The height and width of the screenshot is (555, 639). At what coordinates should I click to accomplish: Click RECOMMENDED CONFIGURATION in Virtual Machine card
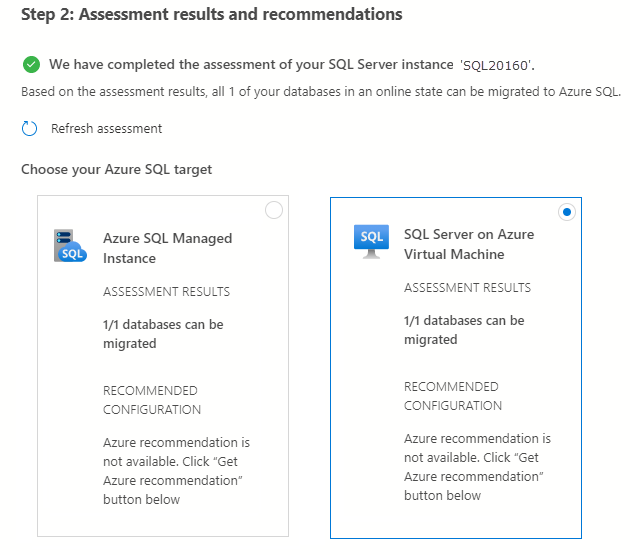coord(453,396)
